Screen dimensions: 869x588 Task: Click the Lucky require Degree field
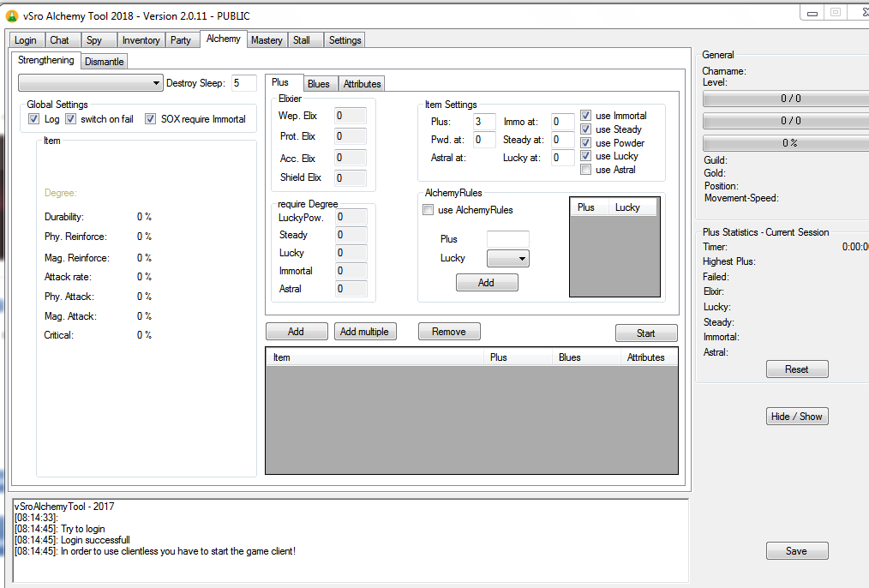(x=351, y=253)
